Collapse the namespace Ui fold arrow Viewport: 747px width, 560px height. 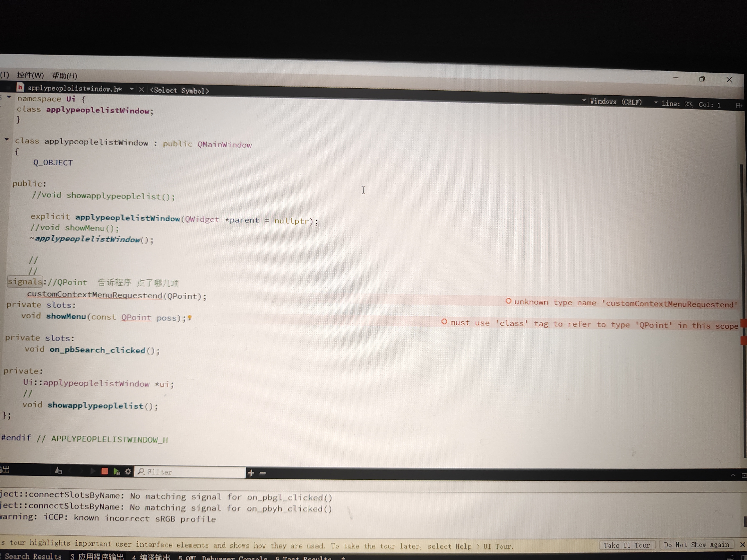pyautogui.click(x=9, y=97)
